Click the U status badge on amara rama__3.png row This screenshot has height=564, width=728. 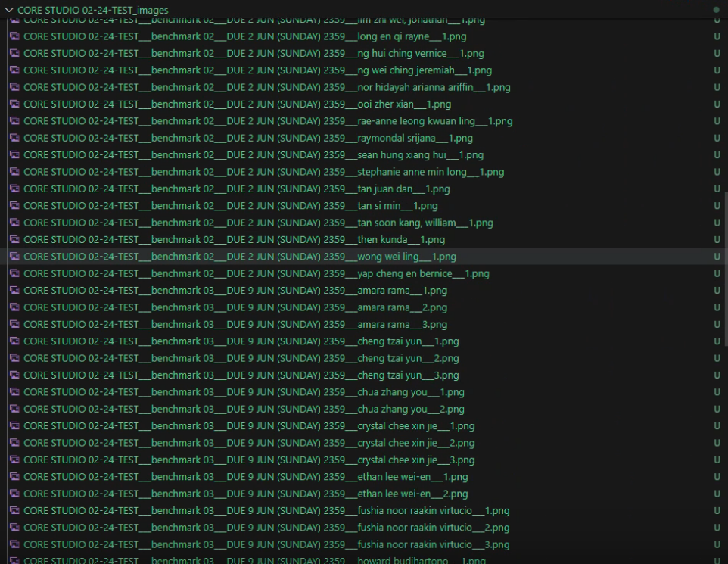pos(717,325)
